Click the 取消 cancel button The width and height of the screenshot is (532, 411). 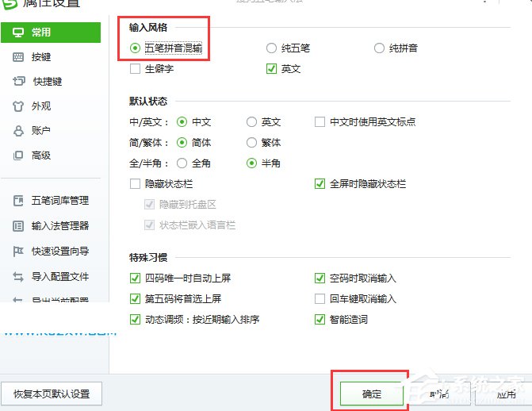click(x=439, y=394)
